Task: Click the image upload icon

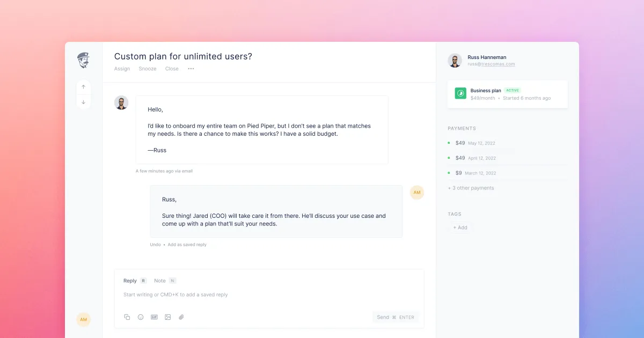Action: (168, 317)
